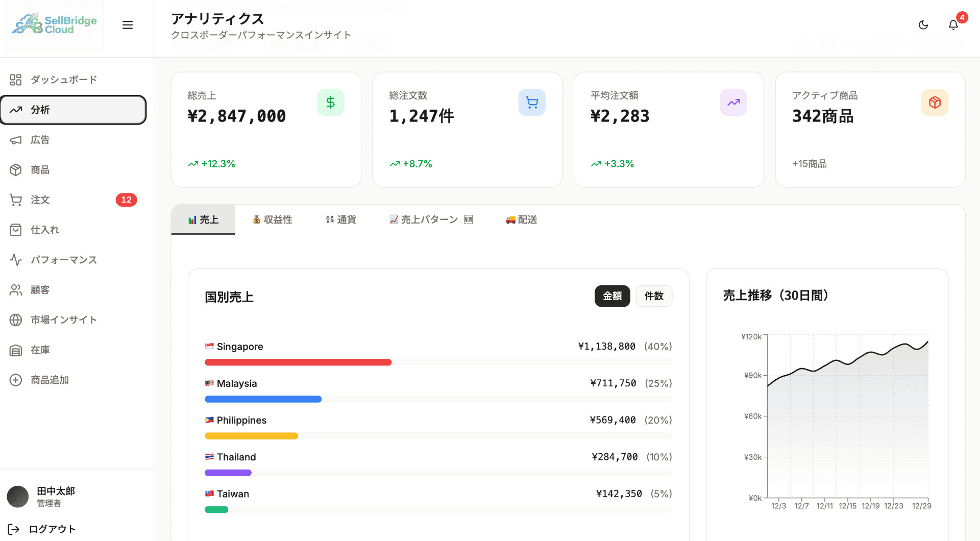
Task: Switch to the 収益性 tab
Action: [273, 219]
